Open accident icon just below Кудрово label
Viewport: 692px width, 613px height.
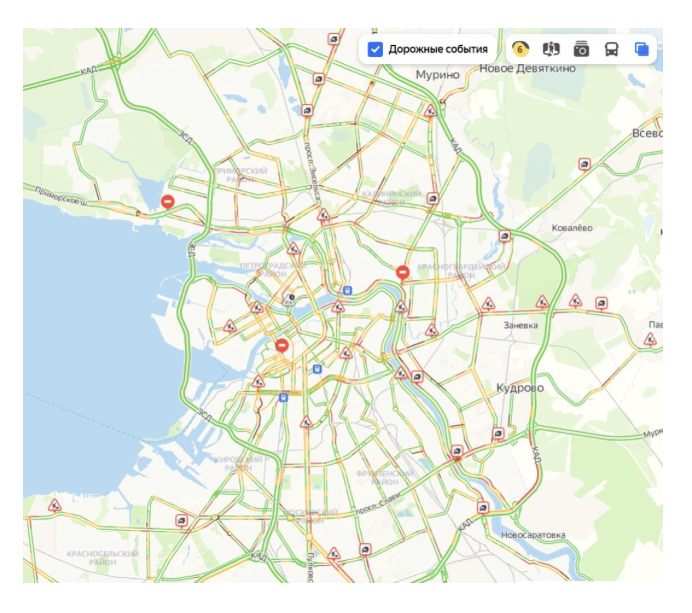(497, 434)
